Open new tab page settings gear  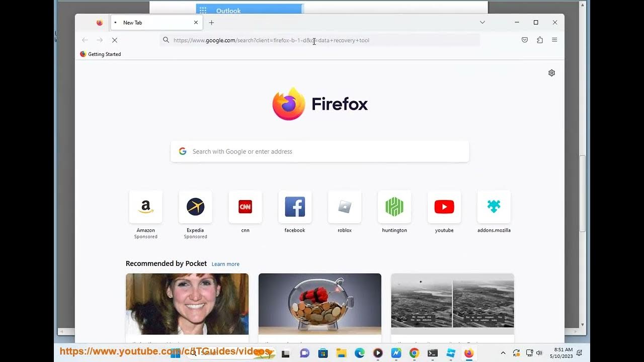551,73
